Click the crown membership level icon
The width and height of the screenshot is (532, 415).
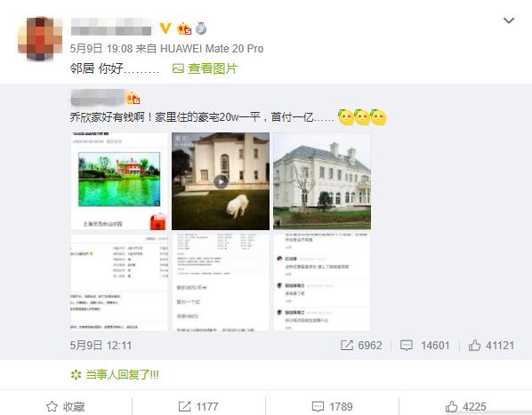tap(184, 28)
